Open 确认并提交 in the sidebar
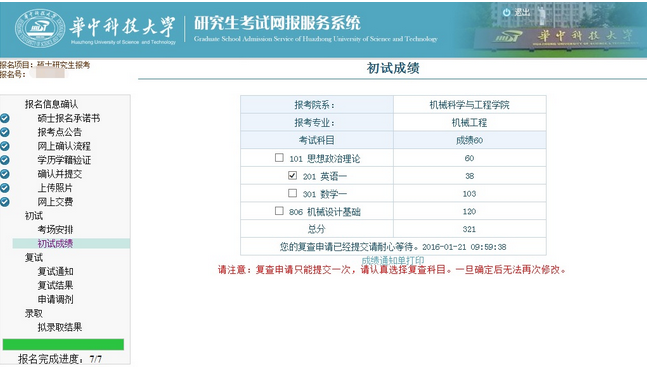The width and height of the screenshot is (647, 367). click(59, 174)
